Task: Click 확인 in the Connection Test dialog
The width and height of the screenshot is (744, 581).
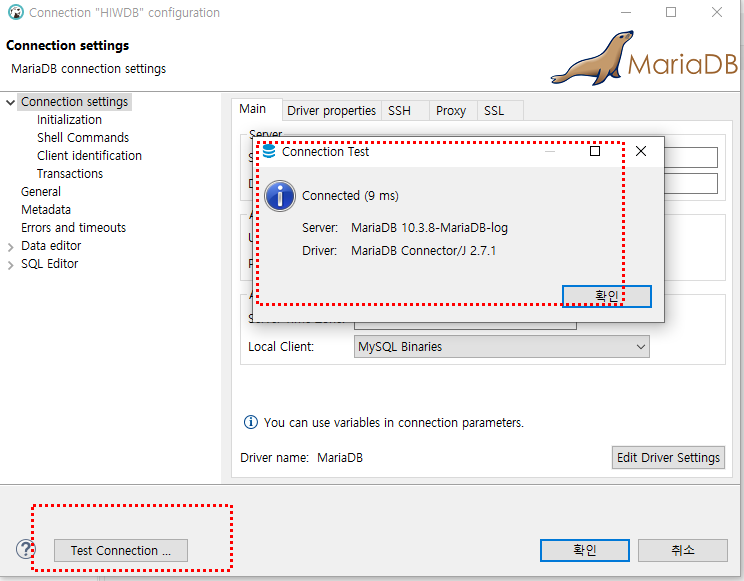Action: pyautogui.click(x=607, y=296)
